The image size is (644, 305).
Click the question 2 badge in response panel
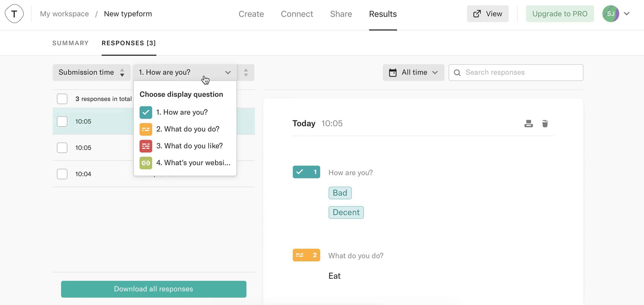306,255
